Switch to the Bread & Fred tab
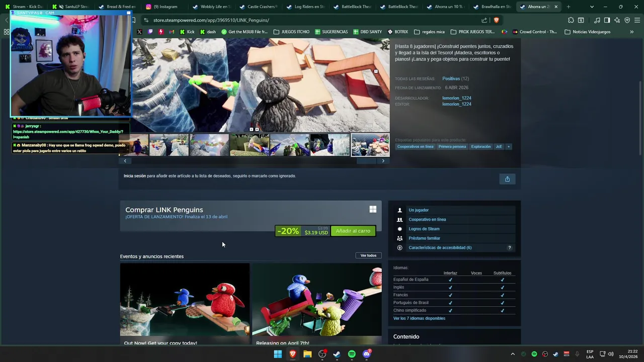Image resolution: width=644 pixels, height=362 pixels. 117,7
